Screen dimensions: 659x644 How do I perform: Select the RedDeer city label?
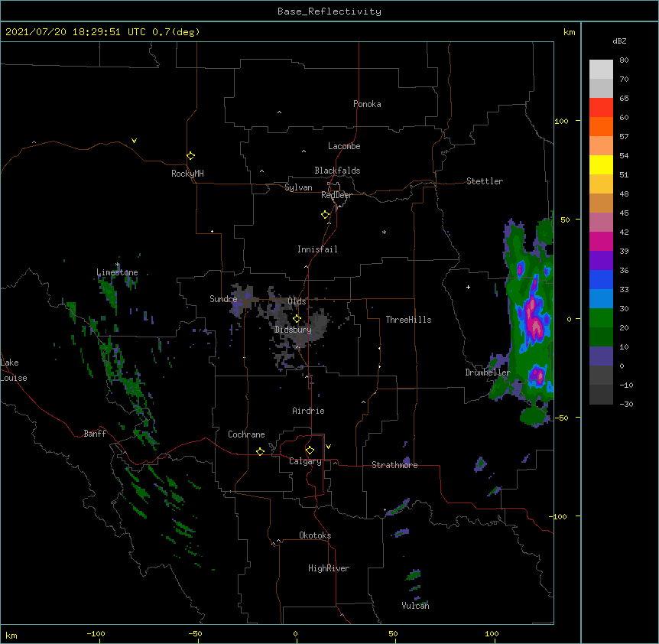tap(336, 195)
